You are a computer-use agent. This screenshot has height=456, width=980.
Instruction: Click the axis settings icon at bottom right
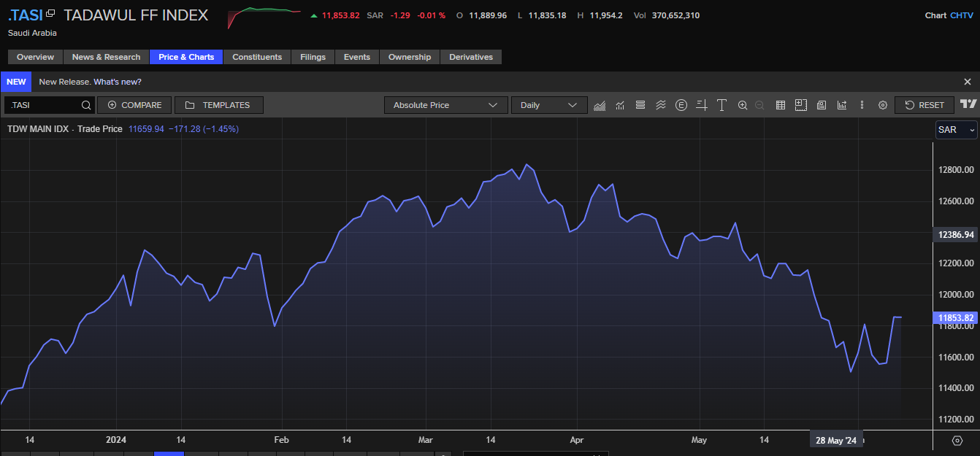pyautogui.click(x=957, y=441)
